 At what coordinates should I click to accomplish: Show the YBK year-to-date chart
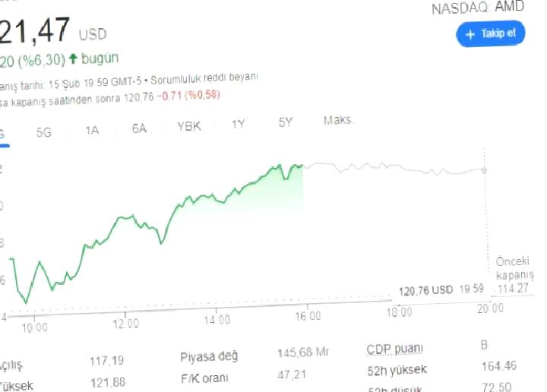tap(189, 126)
